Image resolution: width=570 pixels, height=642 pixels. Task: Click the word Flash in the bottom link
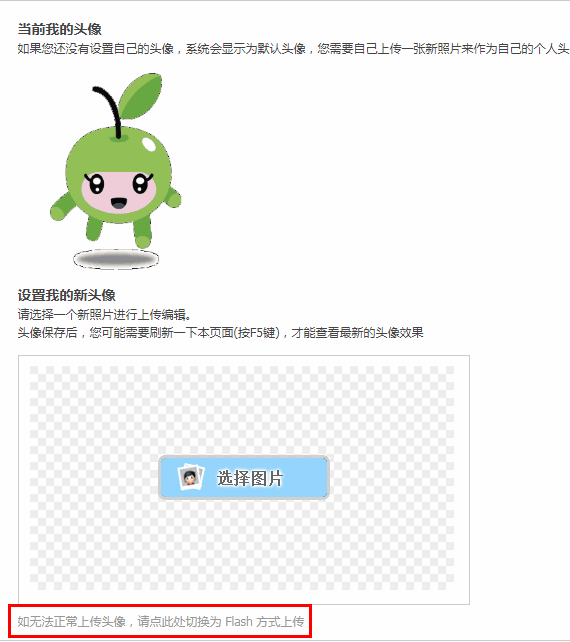tap(239, 622)
